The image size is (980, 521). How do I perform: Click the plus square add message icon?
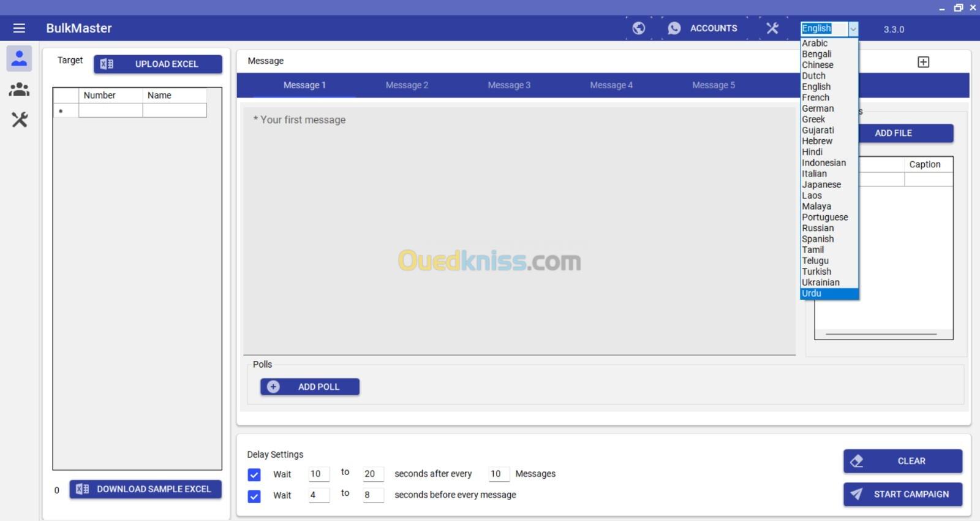click(x=923, y=62)
